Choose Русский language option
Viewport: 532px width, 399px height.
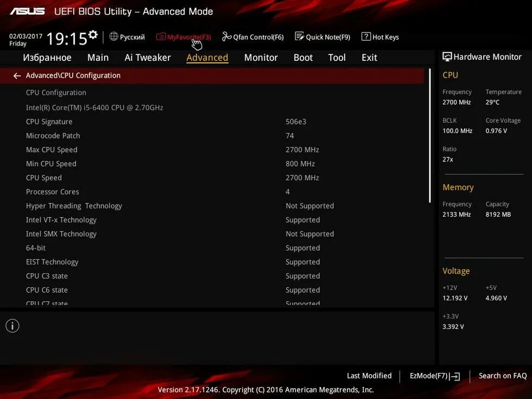pyautogui.click(x=132, y=37)
